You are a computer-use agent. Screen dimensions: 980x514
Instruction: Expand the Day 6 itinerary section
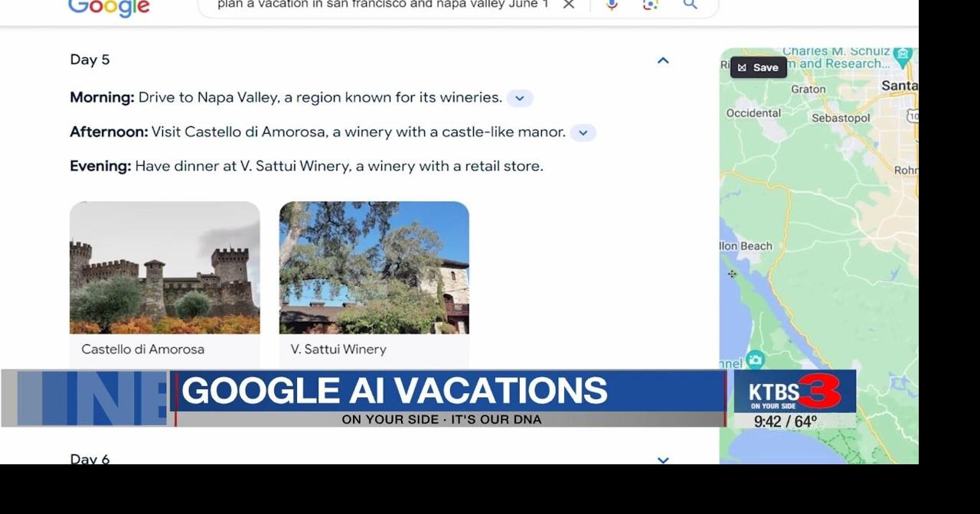coord(662,460)
